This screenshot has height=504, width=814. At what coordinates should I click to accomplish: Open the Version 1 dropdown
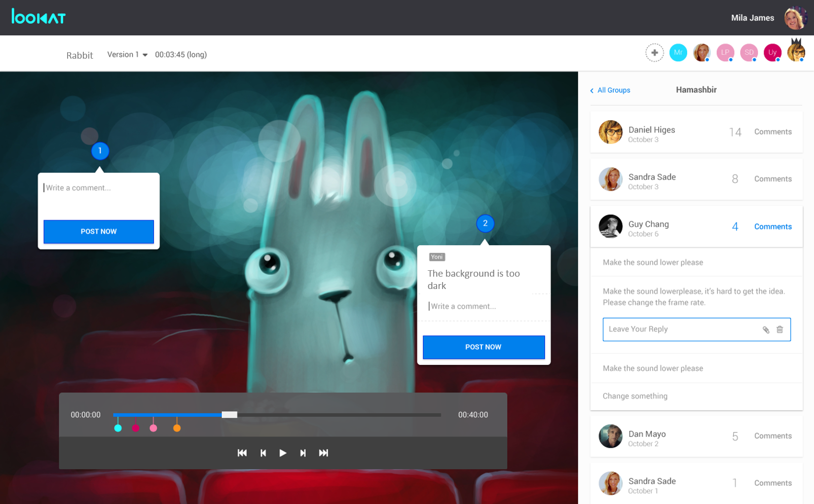(127, 55)
